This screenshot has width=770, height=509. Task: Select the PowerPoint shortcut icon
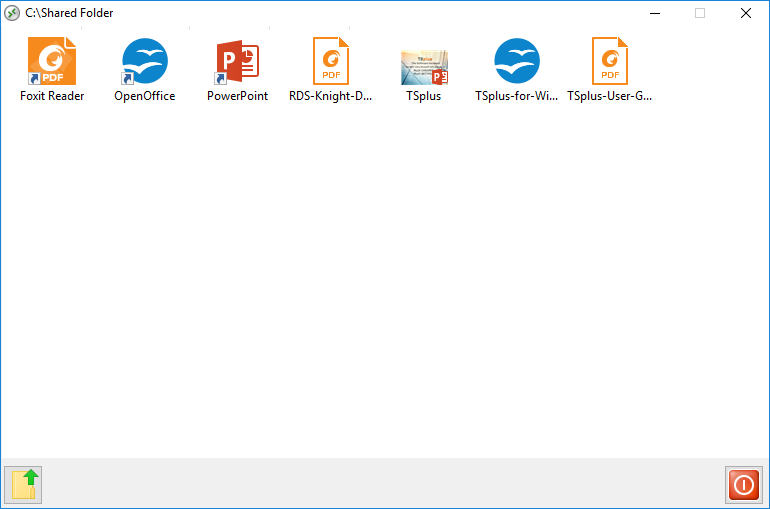(237, 61)
